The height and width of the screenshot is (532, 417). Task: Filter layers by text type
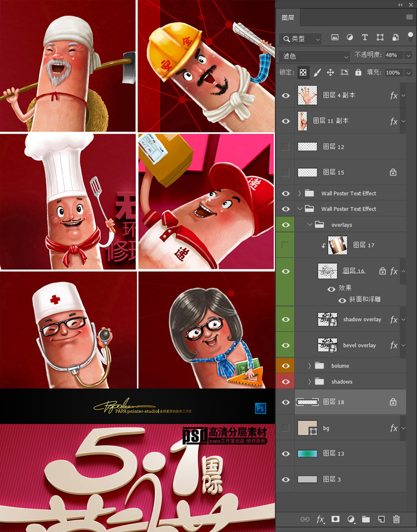pyautogui.click(x=365, y=38)
